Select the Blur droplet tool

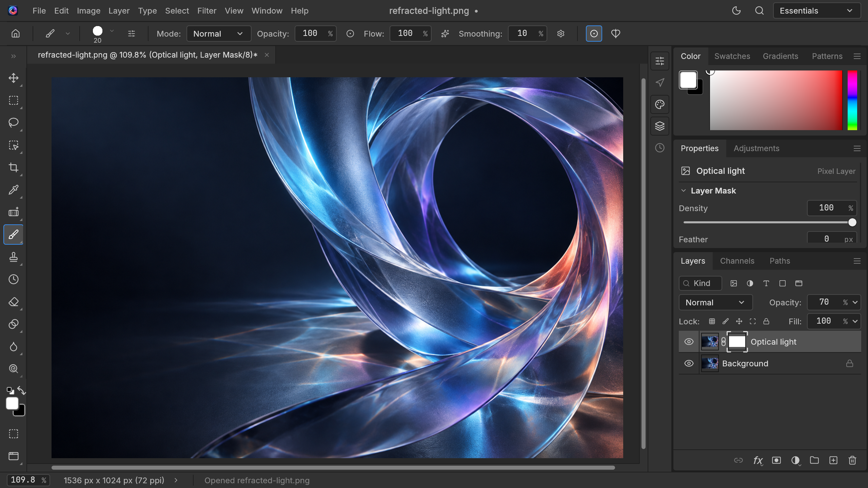coord(14,346)
